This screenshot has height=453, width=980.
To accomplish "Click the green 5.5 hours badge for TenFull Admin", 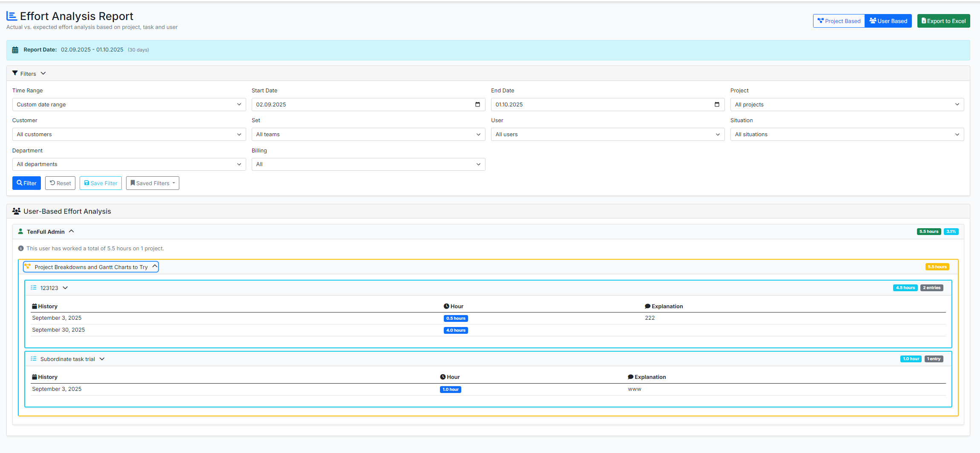I will (929, 232).
